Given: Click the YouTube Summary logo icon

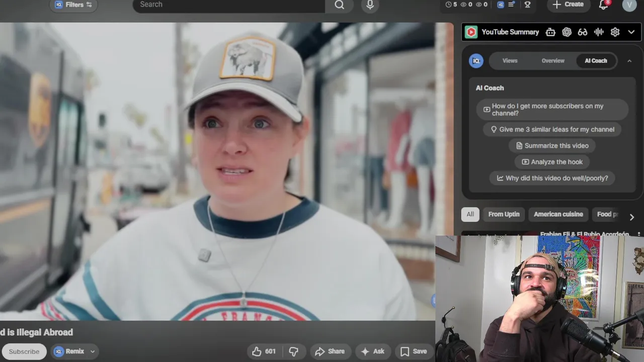Looking at the screenshot, I should [471, 32].
